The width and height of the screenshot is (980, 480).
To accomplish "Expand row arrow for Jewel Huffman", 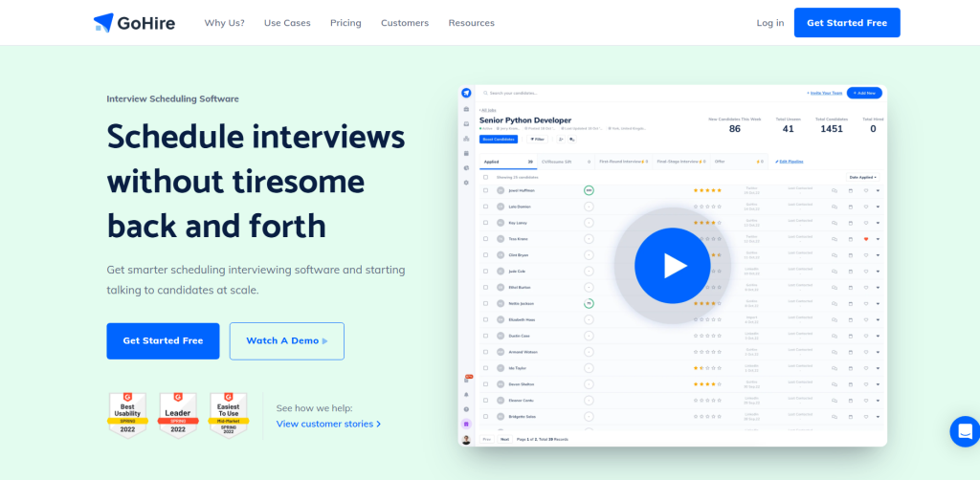I will coord(878,190).
